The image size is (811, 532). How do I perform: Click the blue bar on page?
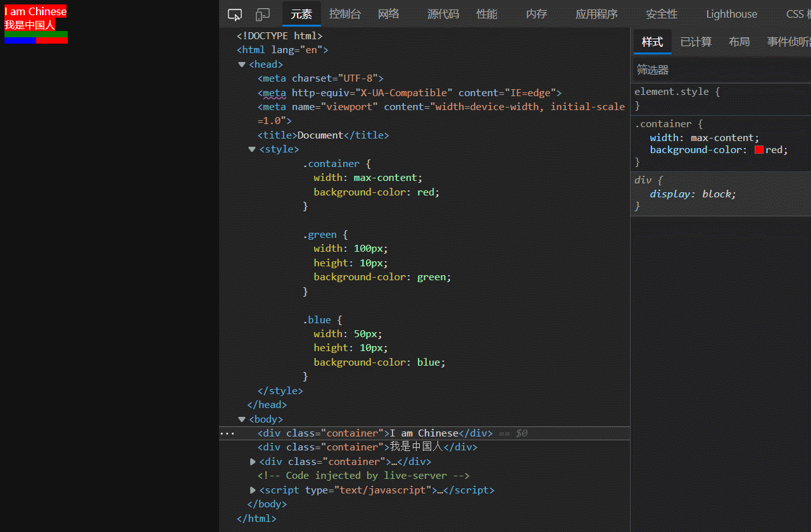[x=20, y=40]
